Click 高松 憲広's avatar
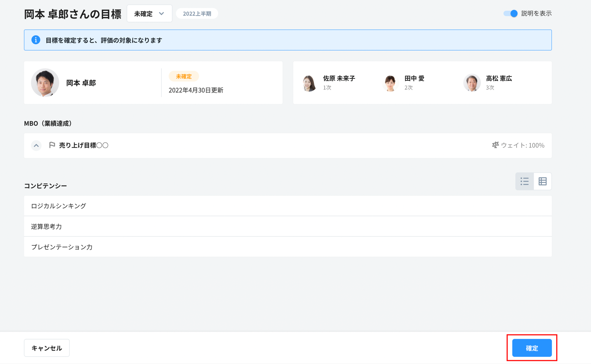Viewport: 591px width, 364px height. click(x=472, y=83)
